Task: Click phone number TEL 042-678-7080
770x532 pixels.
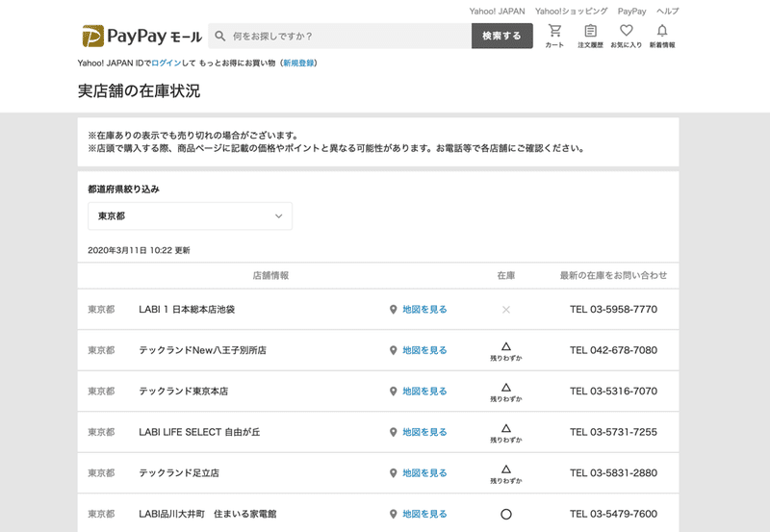Action: (613, 350)
